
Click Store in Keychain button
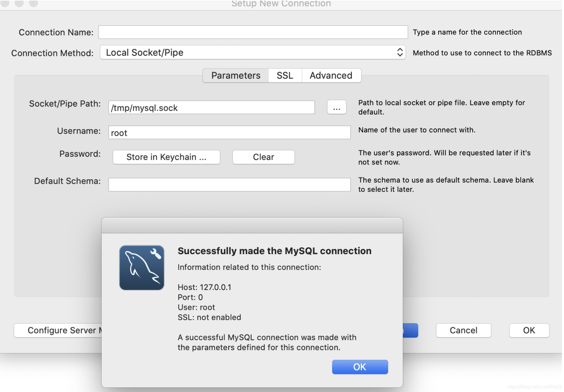[166, 157]
